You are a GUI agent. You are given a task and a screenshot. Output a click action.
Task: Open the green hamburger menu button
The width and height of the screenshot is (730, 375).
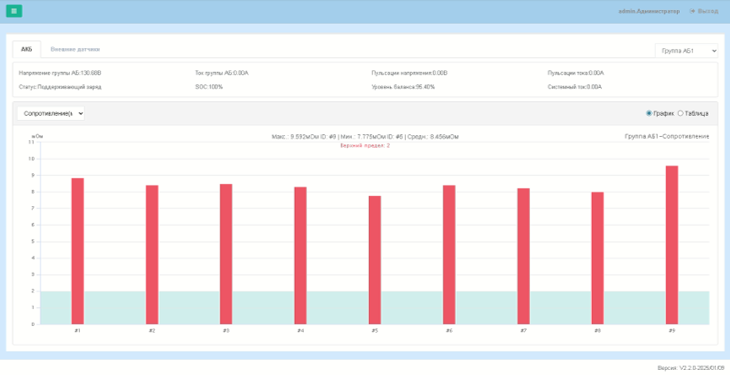pyautogui.click(x=14, y=11)
